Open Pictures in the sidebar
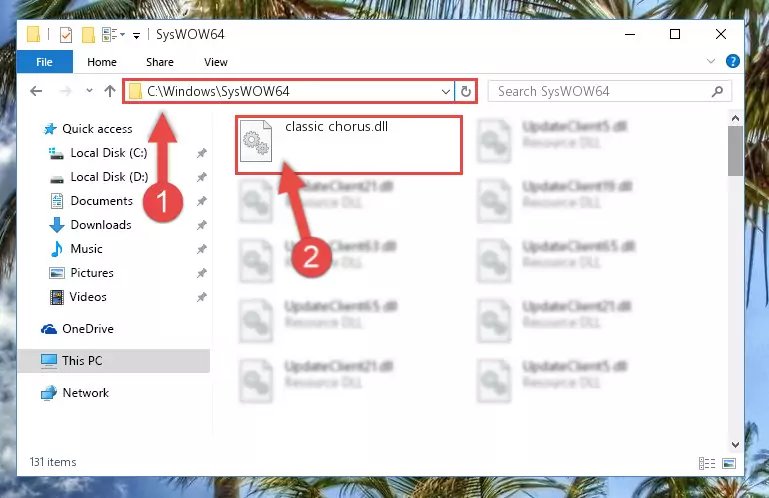The height and width of the screenshot is (498, 769). (82, 273)
